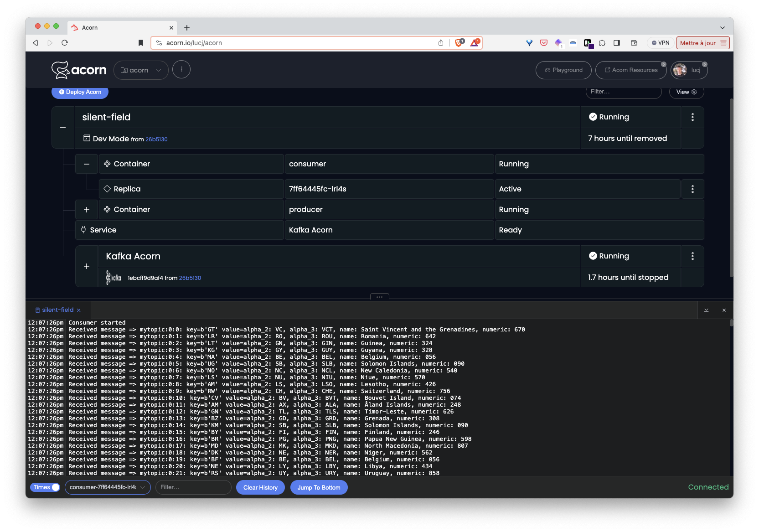
Task: Click the Pocket extension icon
Action: (x=544, y=43)
